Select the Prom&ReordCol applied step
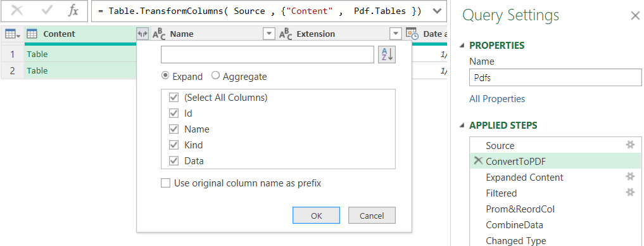644x246 pixels. click(555, 209)
